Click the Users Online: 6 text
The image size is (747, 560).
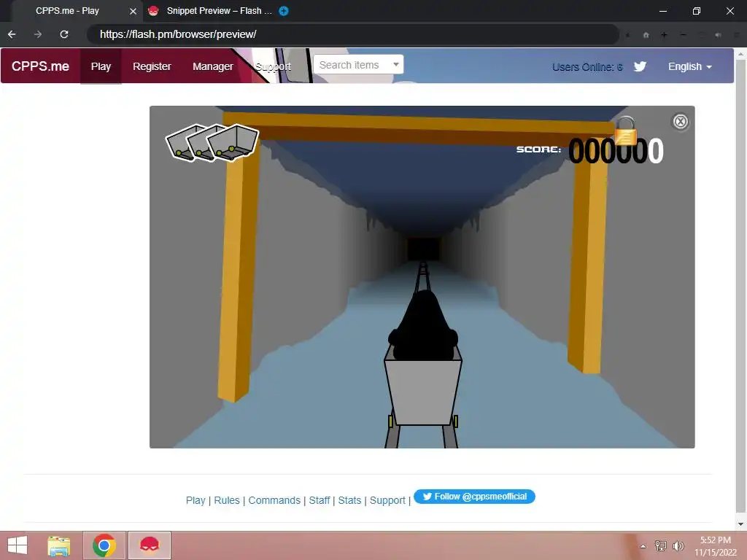[587, 67]
